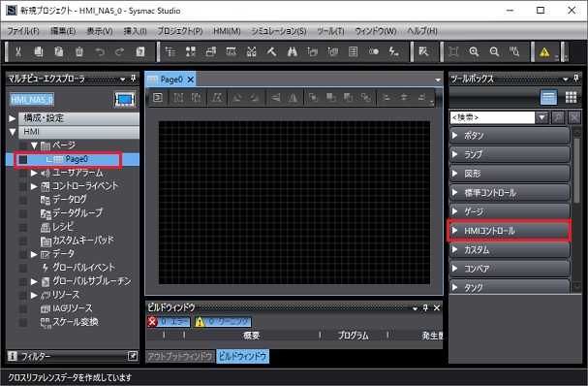Click the binoculars search icon in toolbar

(x=293, y=51)
